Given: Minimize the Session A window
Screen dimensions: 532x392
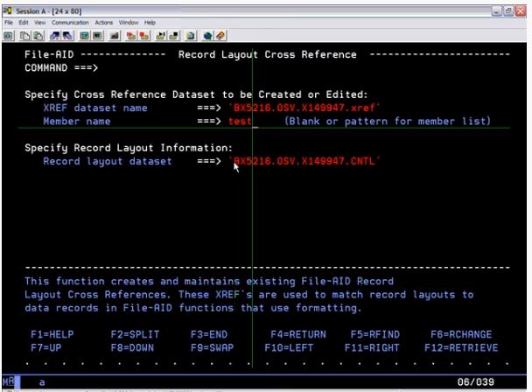Looking at the screenshot, I should coord(496,11).
